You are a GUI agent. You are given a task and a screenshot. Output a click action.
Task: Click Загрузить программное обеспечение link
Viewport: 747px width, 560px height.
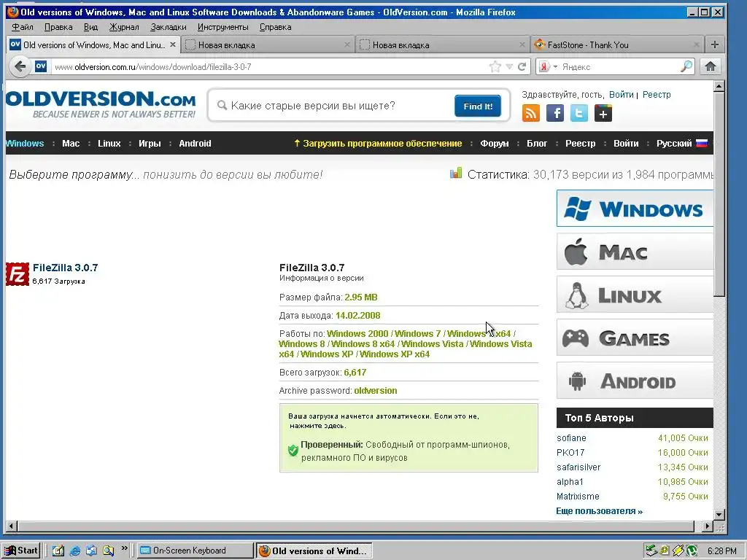coord(378,144)
